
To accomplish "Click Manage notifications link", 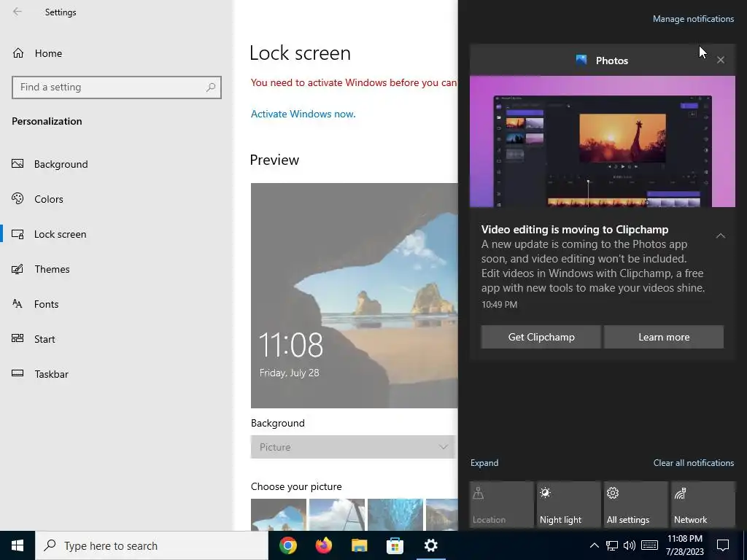I will (x=693, y=19).
